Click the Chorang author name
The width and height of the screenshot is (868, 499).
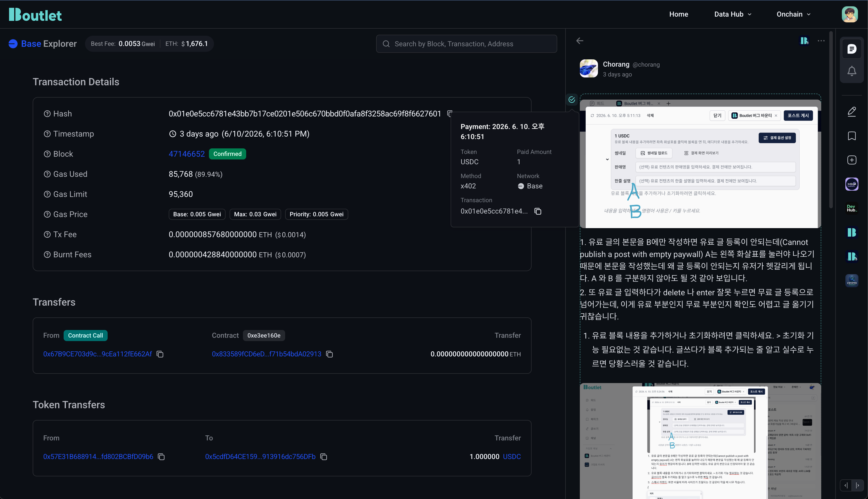click(616, 64)
